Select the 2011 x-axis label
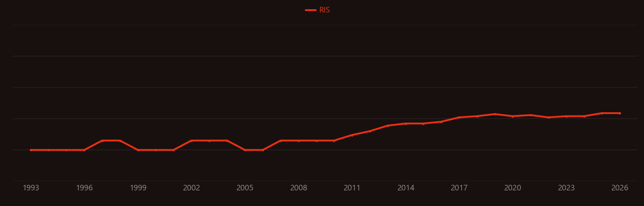This screenshot has height=206, width=644. click(x=352, y=188)
